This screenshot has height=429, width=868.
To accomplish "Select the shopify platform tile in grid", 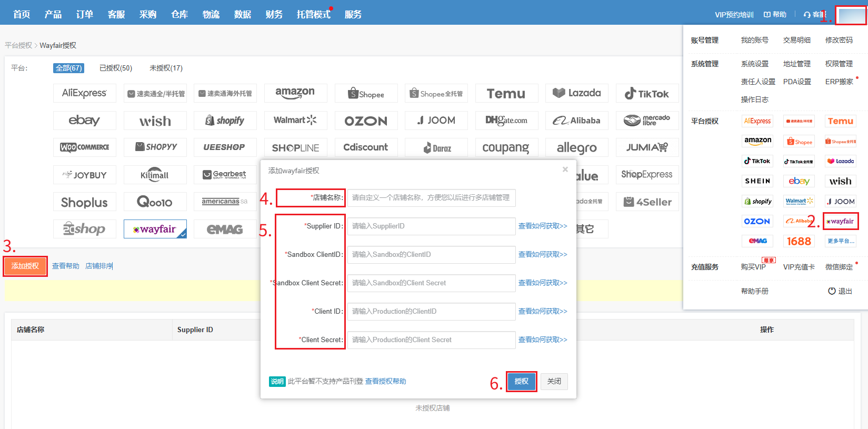I will point(225,121).
